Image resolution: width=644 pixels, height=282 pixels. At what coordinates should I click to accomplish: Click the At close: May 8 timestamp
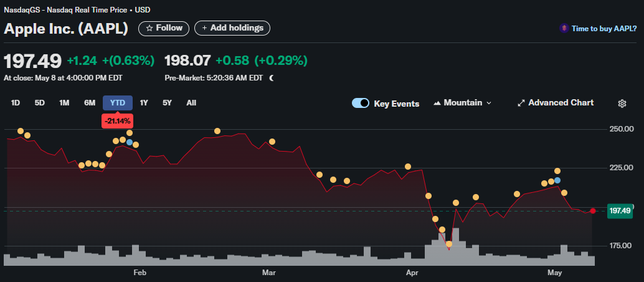(x=63, y=78)
